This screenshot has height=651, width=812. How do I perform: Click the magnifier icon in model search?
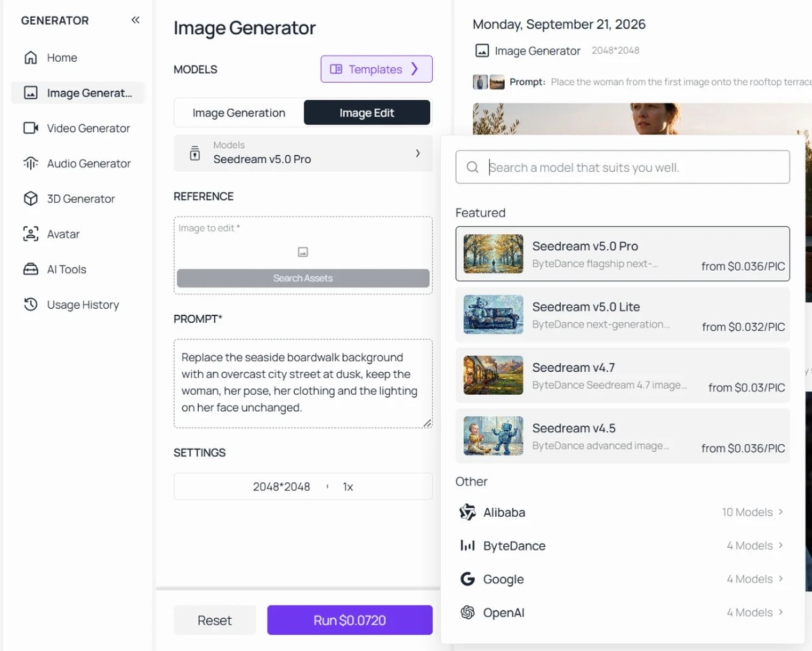tap(473, 167)
